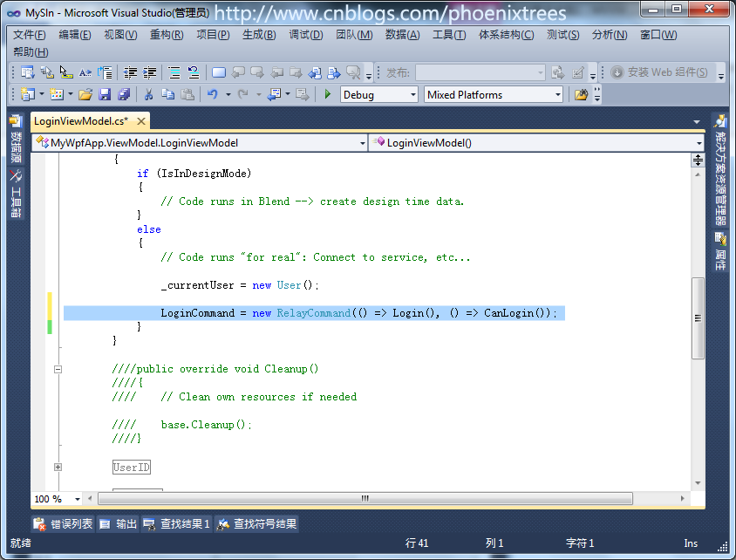Expand the New Project dropdown arrow
736x560 pixels.
click(42, 95)
